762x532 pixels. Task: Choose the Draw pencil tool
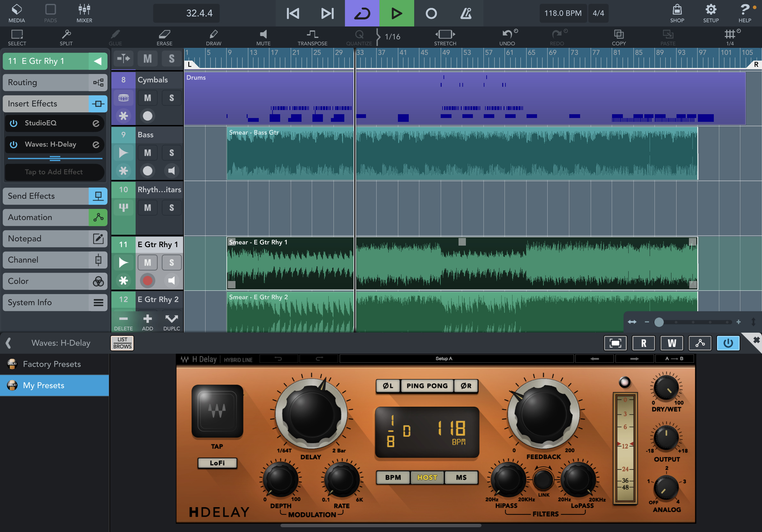(213, 38)
